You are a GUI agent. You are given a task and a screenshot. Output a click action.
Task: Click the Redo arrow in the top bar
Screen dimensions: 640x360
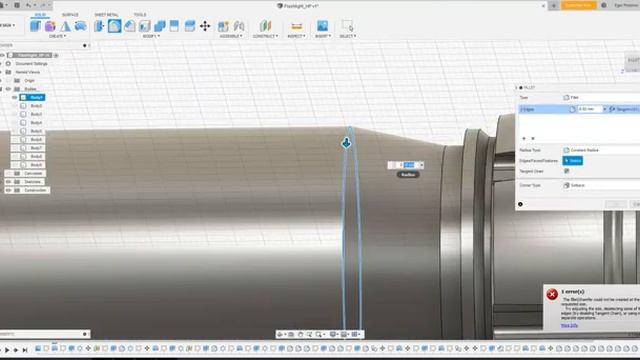[42, 5]
